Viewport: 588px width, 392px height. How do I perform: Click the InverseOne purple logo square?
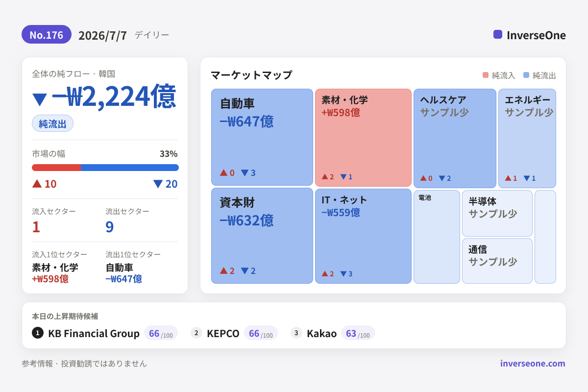coord(498,34)
